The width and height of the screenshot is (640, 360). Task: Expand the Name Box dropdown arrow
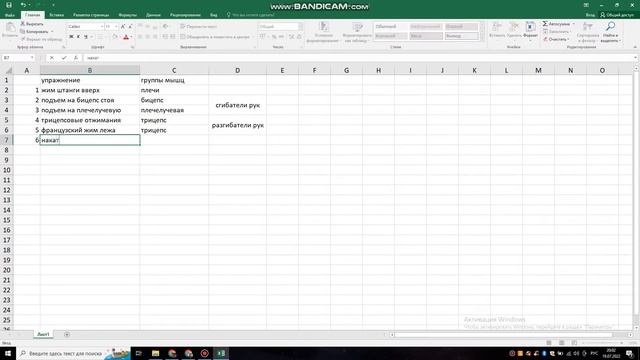point(32,58)
